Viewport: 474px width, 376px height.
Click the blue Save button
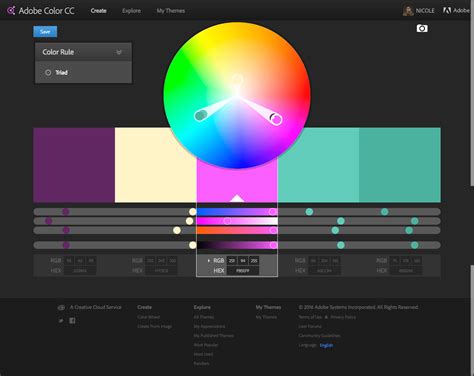pyautogui.click(x=45, y=32)
